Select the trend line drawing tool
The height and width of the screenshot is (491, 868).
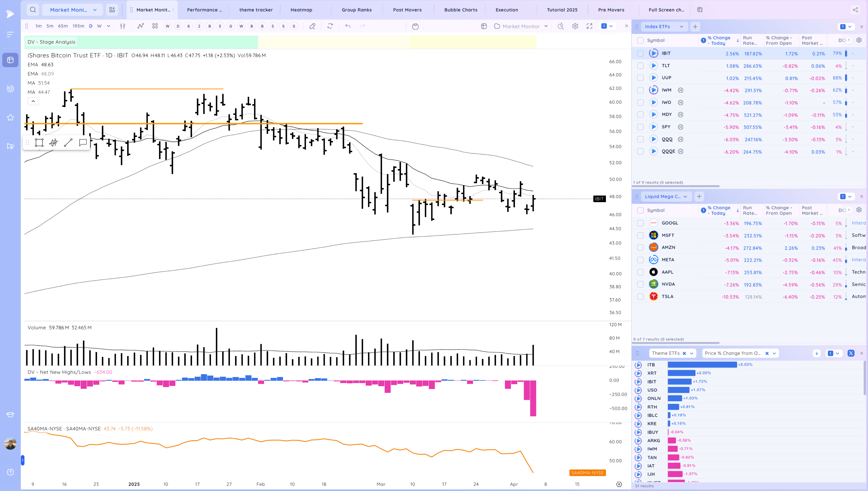(x=68, y=143)
